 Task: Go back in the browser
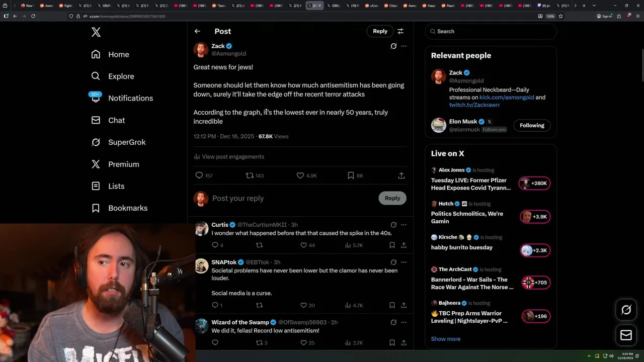click(x=15, y=16)
